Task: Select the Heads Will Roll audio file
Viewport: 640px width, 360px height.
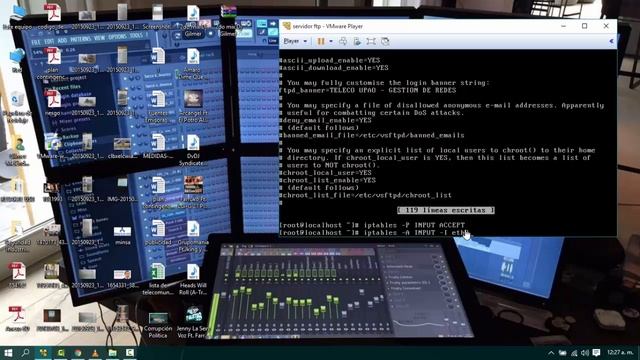Action: (x=193, y=279)
